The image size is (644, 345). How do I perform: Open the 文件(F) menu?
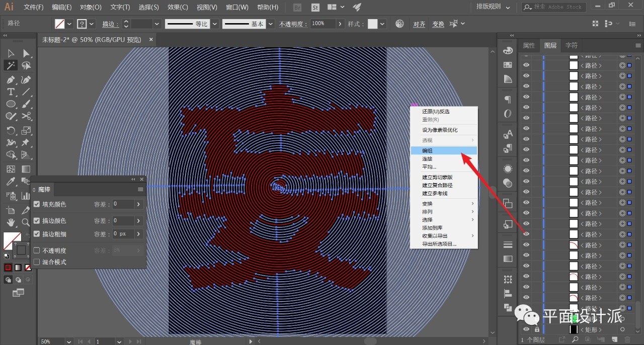[x=34, y=7]
